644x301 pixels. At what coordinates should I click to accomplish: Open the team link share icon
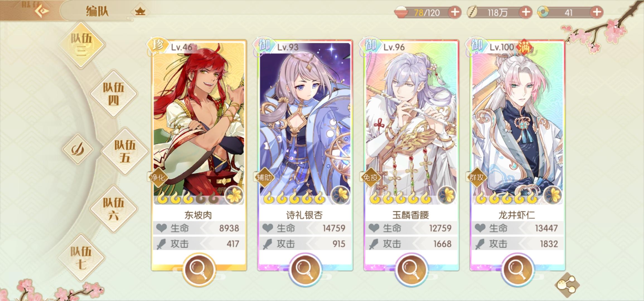[567, 285]
